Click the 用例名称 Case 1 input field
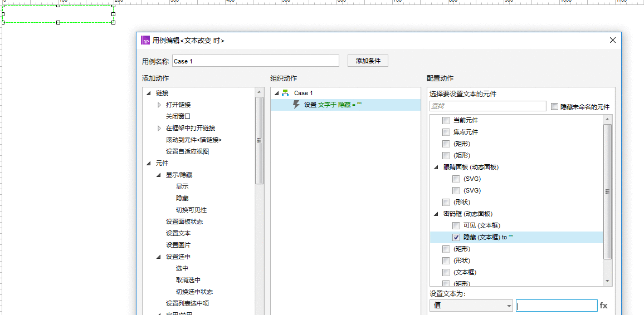Image resolution: width=644 pixels, height=315 pixels. pyautogui.click(x=256, y=61)
